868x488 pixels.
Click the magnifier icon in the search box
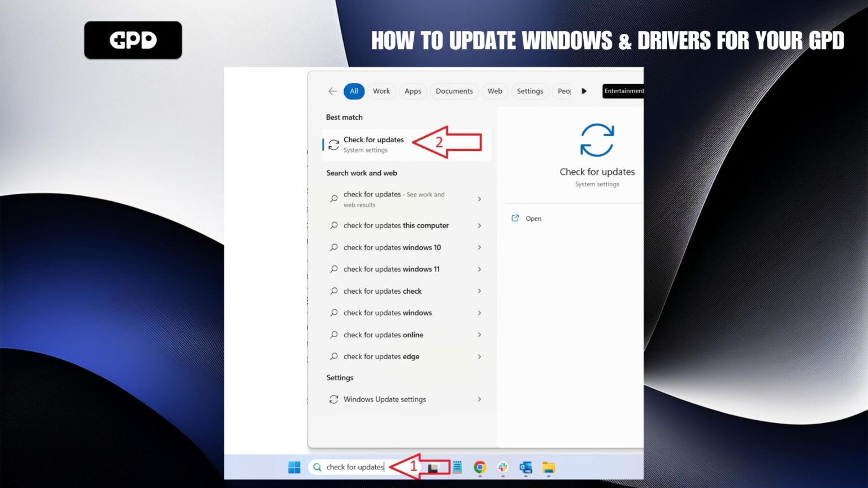[x=317, y=467]
